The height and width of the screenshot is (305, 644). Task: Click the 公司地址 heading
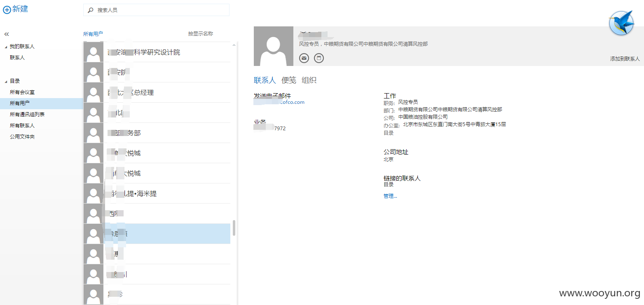coord(396,152)
